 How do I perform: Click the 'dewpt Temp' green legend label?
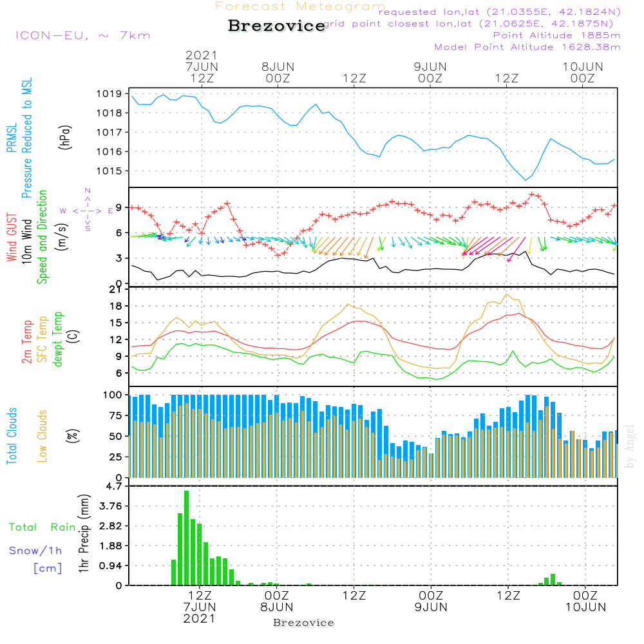57,339
